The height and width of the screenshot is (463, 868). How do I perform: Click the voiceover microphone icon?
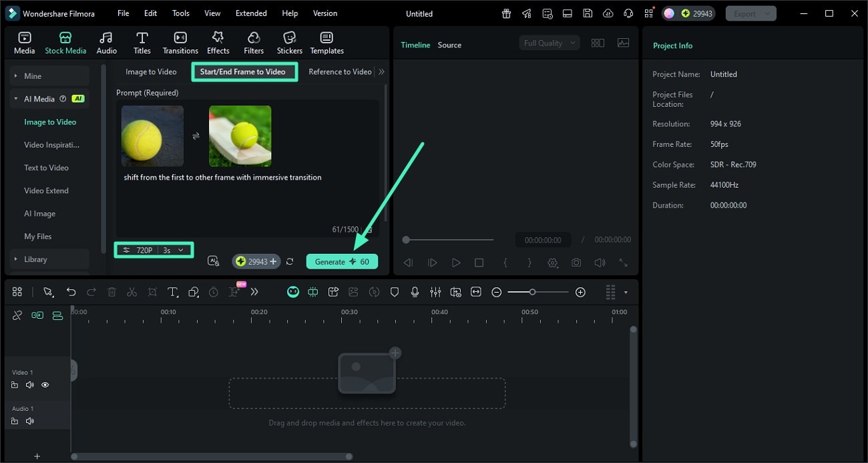[x=415, y=292]
